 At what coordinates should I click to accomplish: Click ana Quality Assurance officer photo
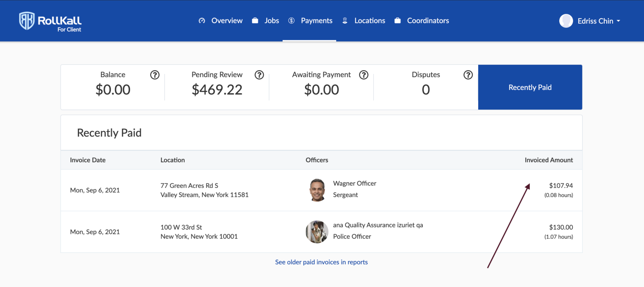[x=317, y=232]
